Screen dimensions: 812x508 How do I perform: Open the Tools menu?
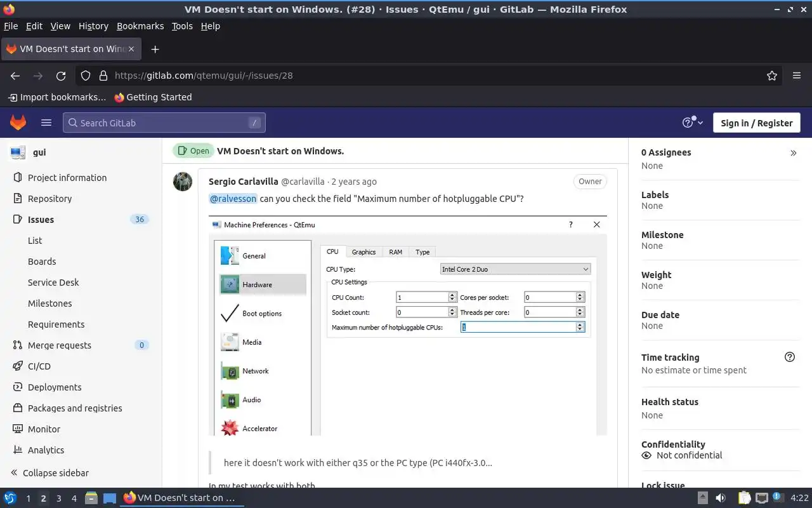point(182,26)
